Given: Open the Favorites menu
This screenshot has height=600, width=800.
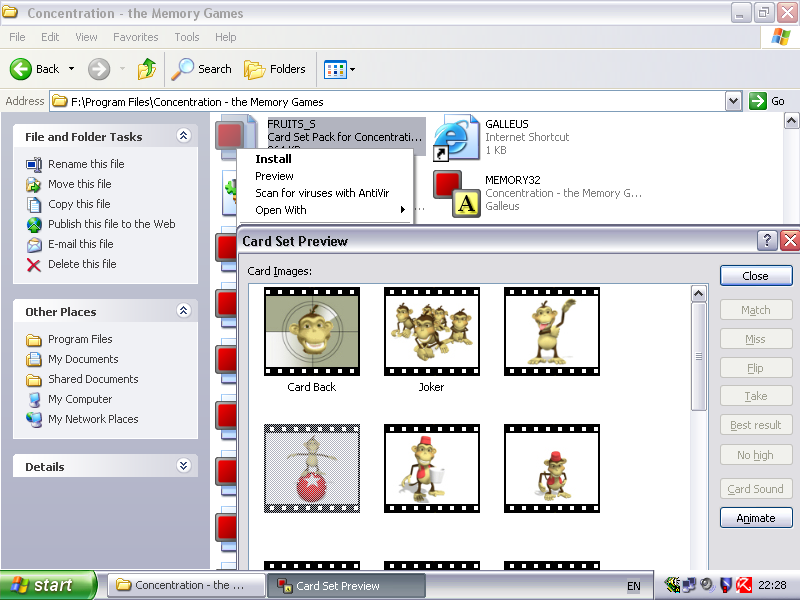Looking at the screenshot, I should (x=135, y=37).
